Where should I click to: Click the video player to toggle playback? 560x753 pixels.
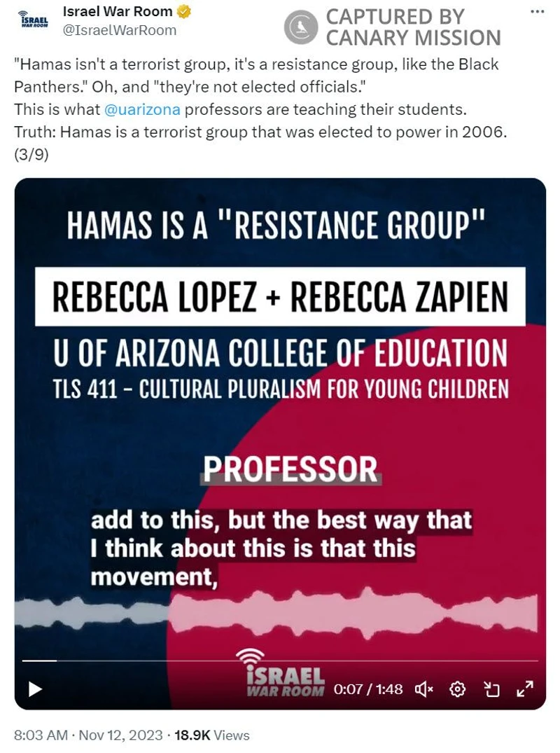(280, 420)
